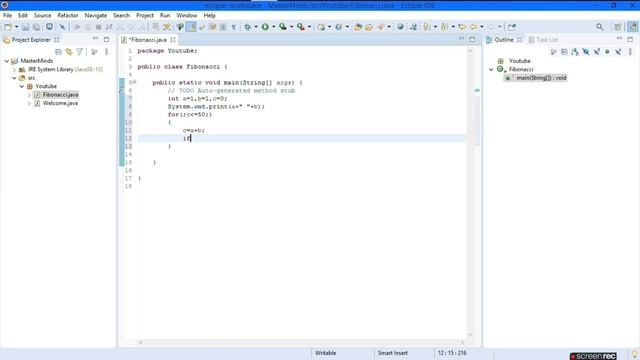640x360 pixels.
Task: Click the Open Type icon
Action: click(x=358, y=27)
